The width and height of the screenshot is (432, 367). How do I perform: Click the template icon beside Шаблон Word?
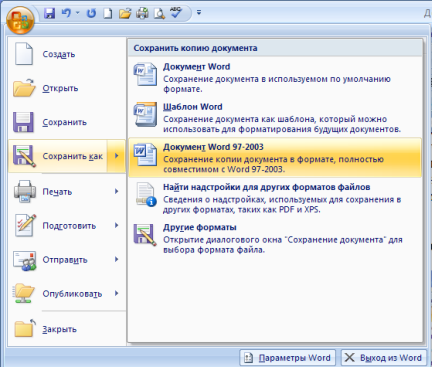(145, 114)
